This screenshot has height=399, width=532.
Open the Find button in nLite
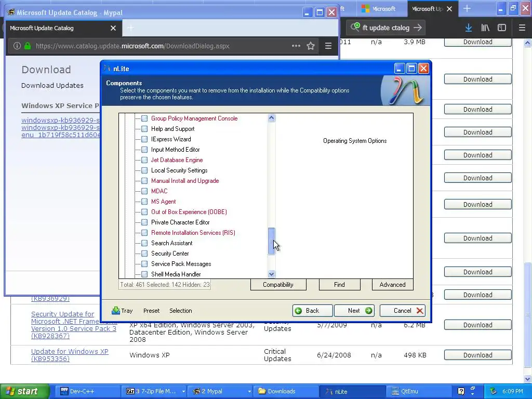339,285
